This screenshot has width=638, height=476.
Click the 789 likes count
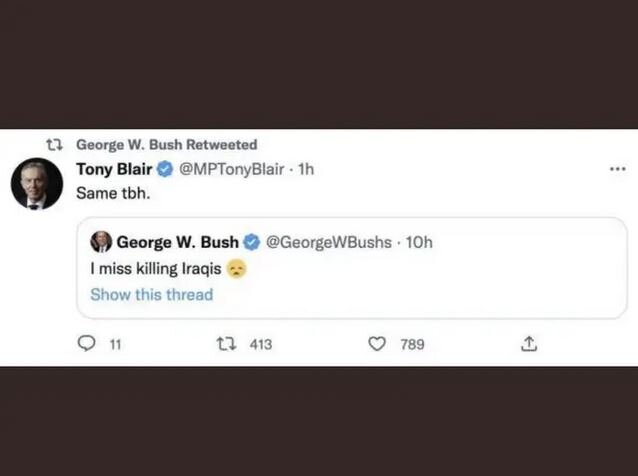click(x=412, y=344)
